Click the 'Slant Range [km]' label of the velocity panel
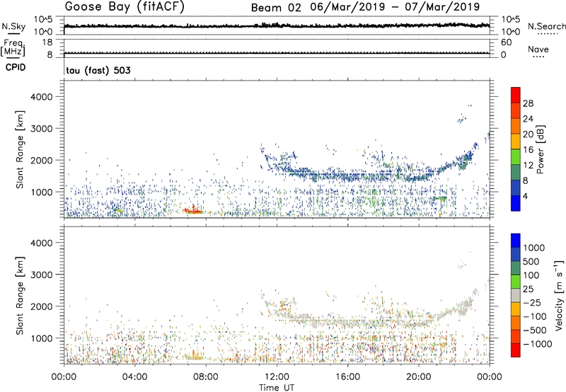 click(x=20, y=295)
